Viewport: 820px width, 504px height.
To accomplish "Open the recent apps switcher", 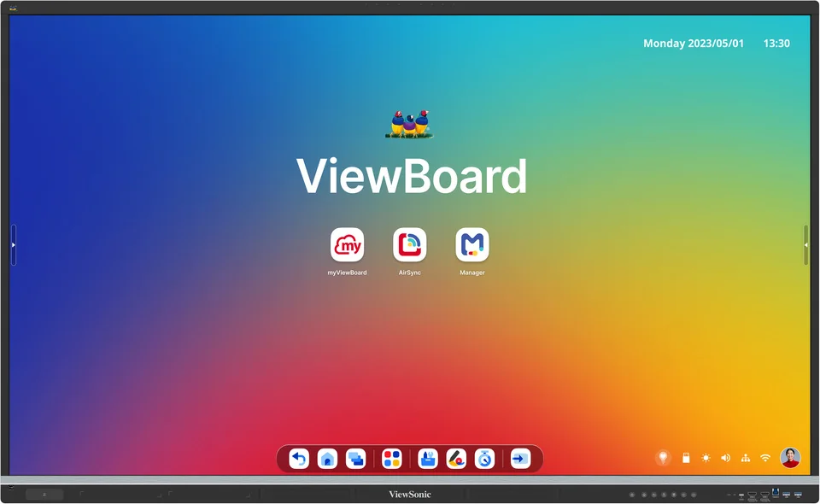I will click(354, 459).
